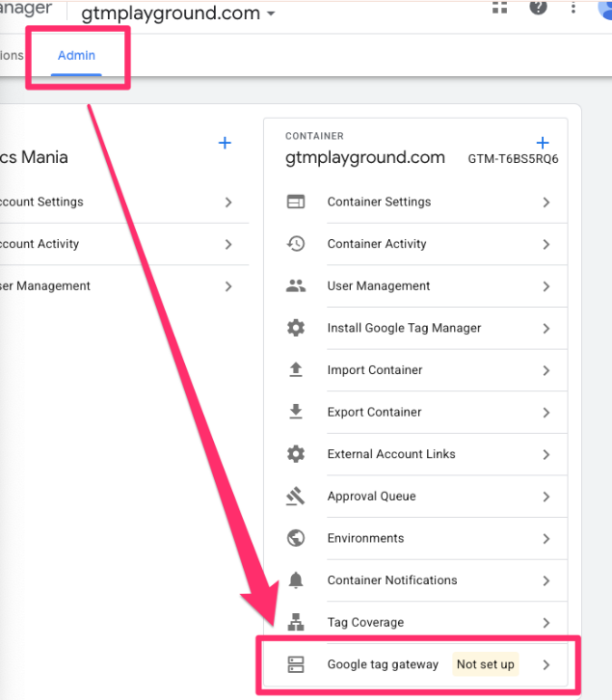Expand the Account Settings chevron

point(228,202)
